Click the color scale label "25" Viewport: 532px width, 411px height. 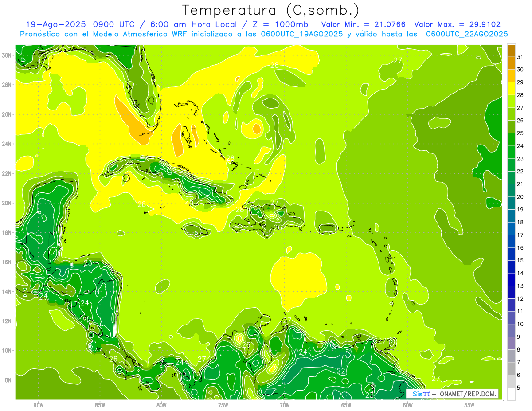pos(520,133)
